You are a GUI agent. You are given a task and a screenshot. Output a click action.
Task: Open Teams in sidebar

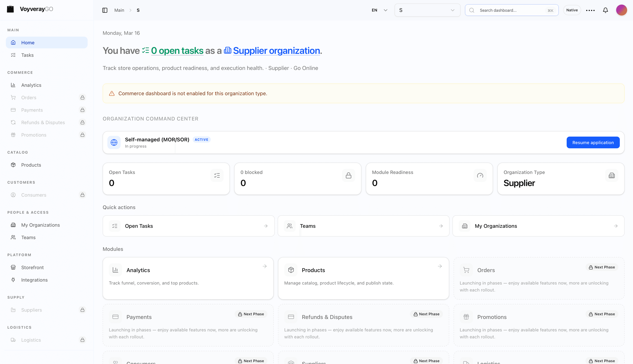[x=47, y=237]
